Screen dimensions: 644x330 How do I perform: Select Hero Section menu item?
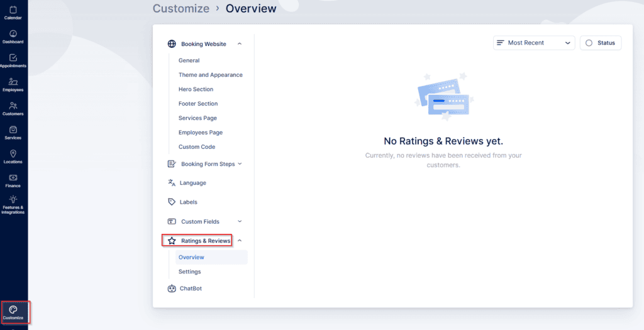coord(196,89)
